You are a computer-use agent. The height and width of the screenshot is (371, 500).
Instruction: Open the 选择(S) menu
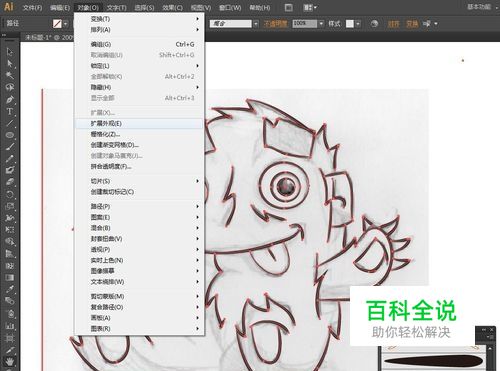144,7
